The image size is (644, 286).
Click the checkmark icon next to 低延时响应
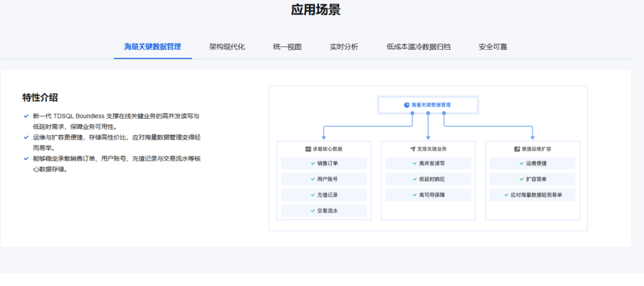pyautogui.click(x=415, y=179)
